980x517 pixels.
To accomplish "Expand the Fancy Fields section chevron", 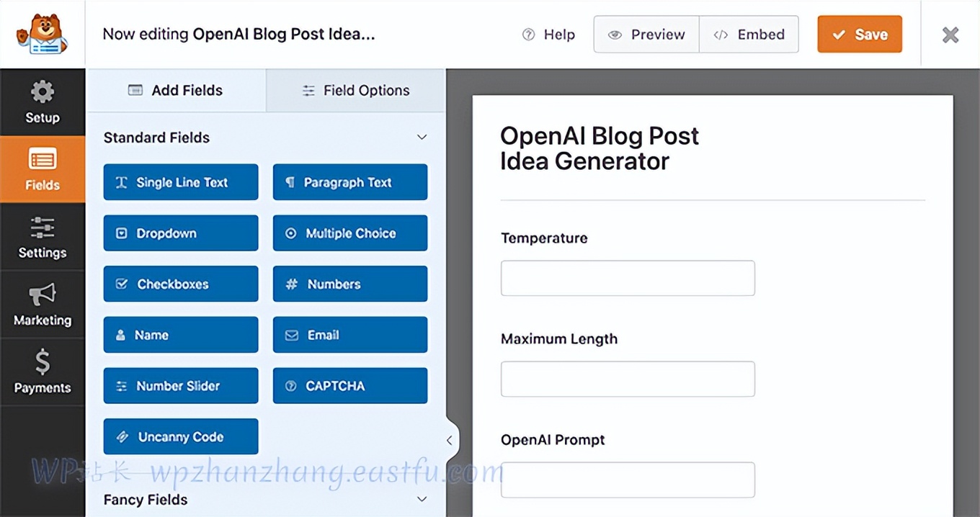I will click(x=422, y=499).
